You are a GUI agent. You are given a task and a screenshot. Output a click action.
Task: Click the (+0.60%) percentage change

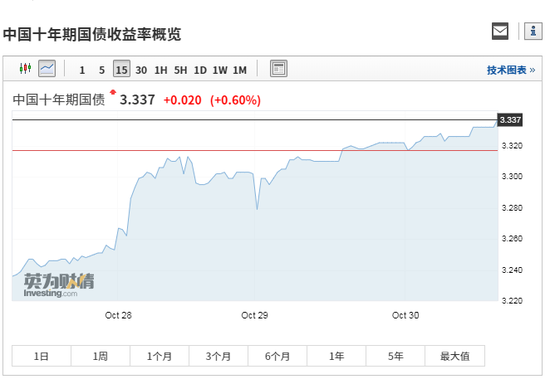coord(235,100)
